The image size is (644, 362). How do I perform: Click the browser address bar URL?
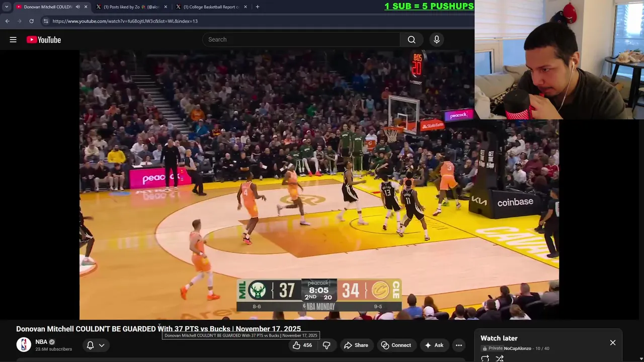pyautogui.click(x=125, y=21)
